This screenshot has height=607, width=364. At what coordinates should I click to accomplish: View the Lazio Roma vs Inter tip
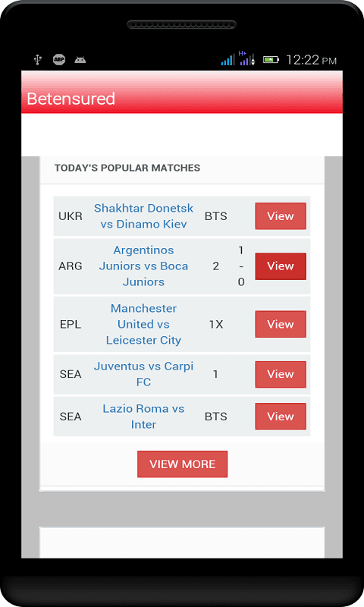281,417
